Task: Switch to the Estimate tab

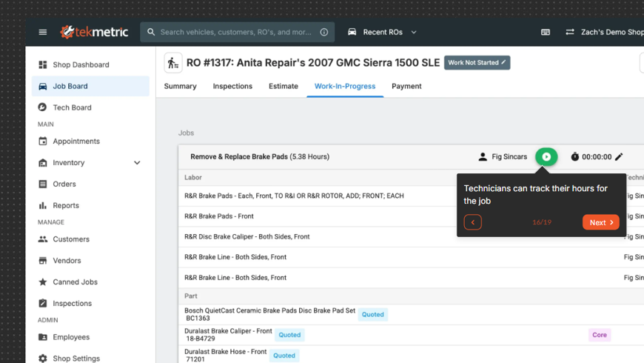Action: tap(284, 86)
